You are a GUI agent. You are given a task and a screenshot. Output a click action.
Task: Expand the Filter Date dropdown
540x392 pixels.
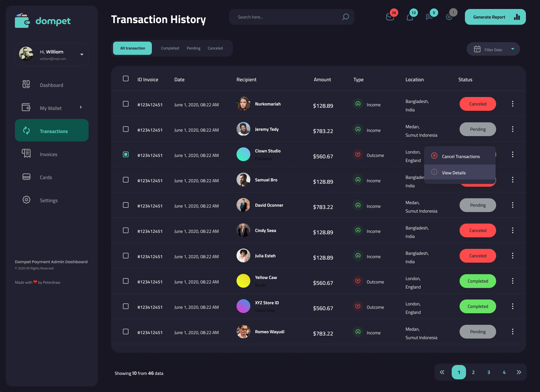tap(493, 49)
